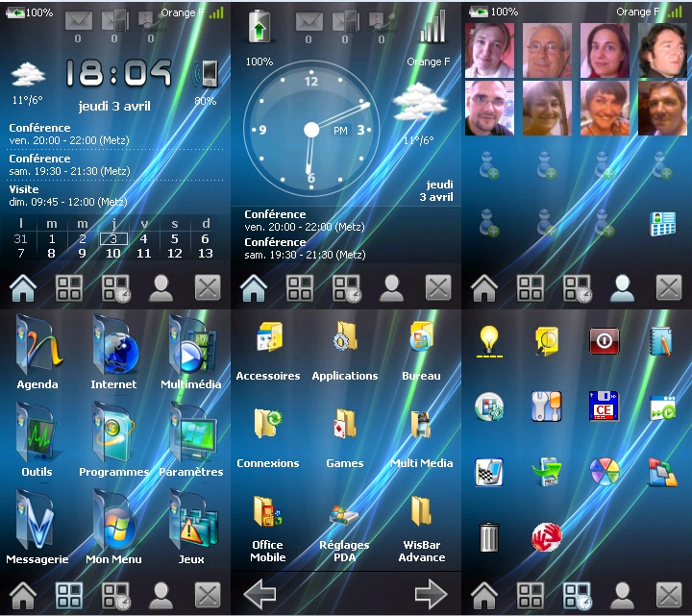
Task: Launch the blue CE floppy disk icon
Action: 605,407
